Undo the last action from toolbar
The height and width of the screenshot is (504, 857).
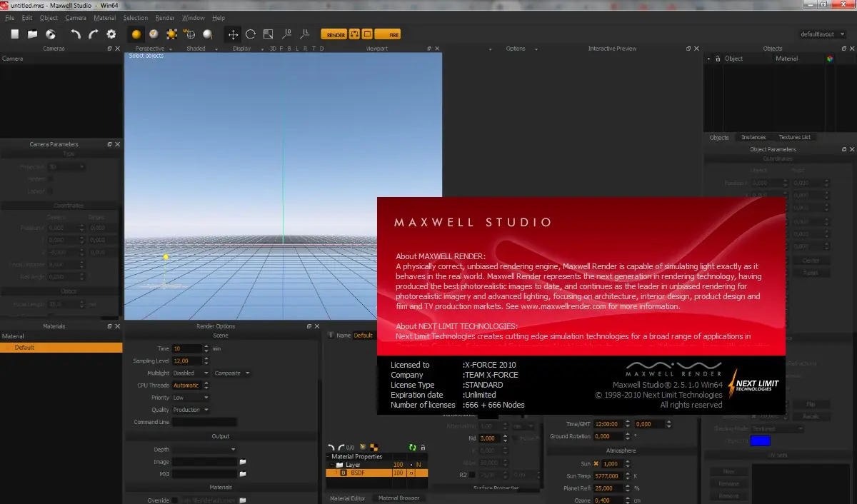(x=76, y=34)
